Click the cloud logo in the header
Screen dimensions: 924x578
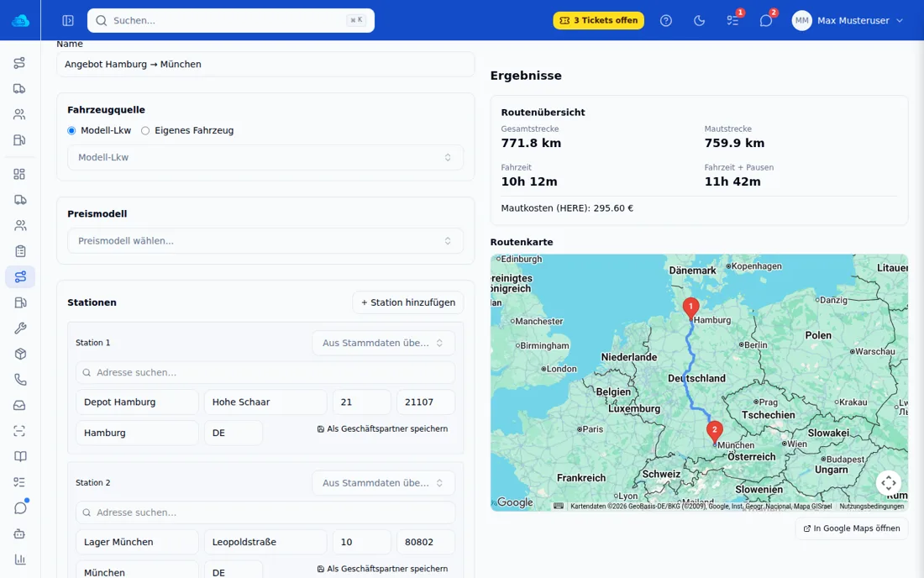coord(20,20)
